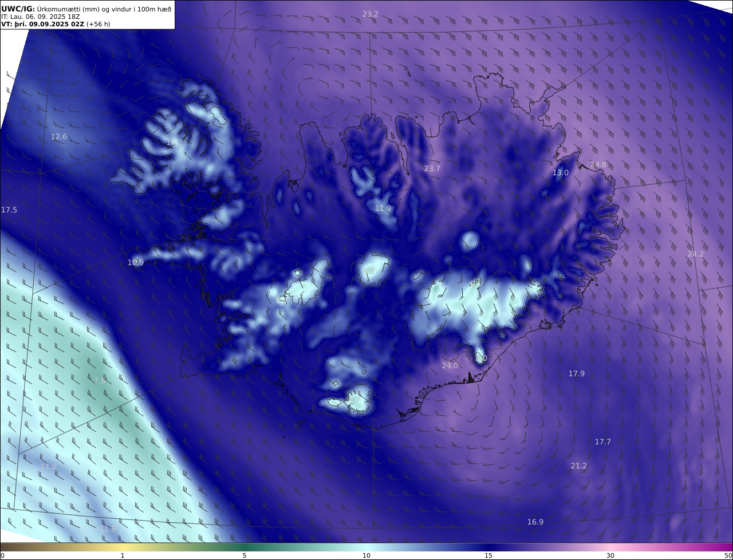Select the color scale tick labeled 50

coord(728,555)
